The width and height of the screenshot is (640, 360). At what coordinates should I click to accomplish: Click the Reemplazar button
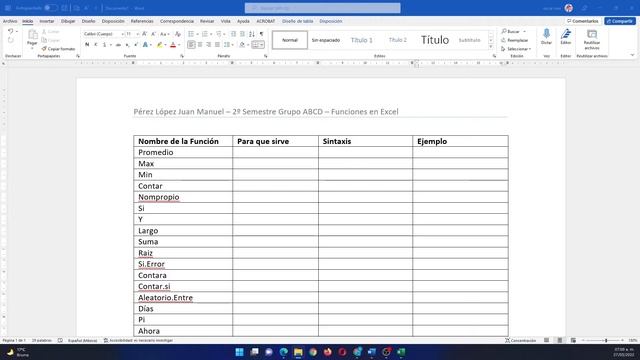coord(514,40)
